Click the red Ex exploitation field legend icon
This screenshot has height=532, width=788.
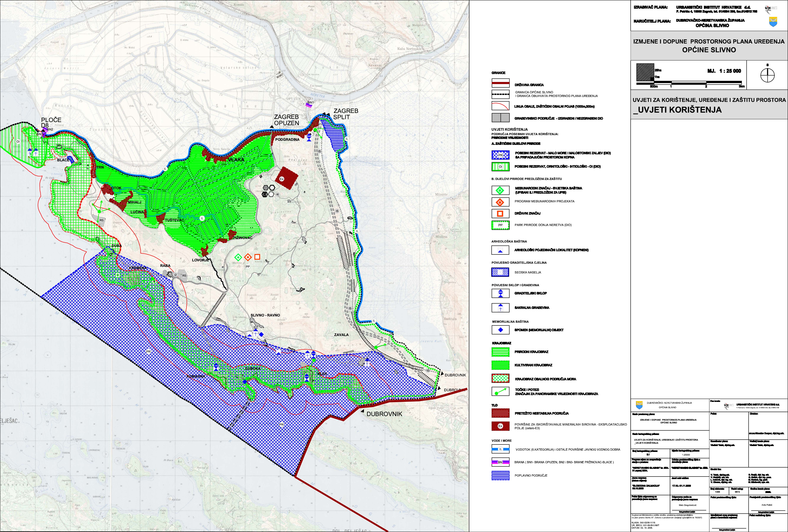pyautogui.click(x=500, y=426)
